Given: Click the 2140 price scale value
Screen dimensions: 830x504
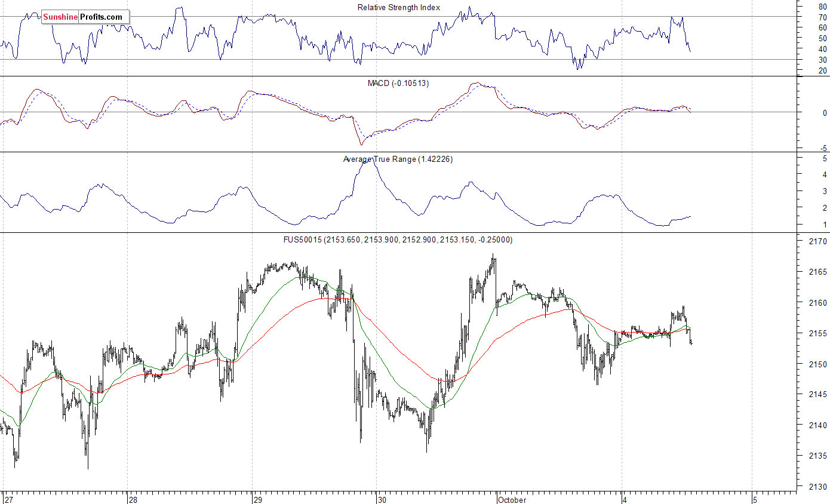Looking at the screenshot, I should (x=818, y=425).
